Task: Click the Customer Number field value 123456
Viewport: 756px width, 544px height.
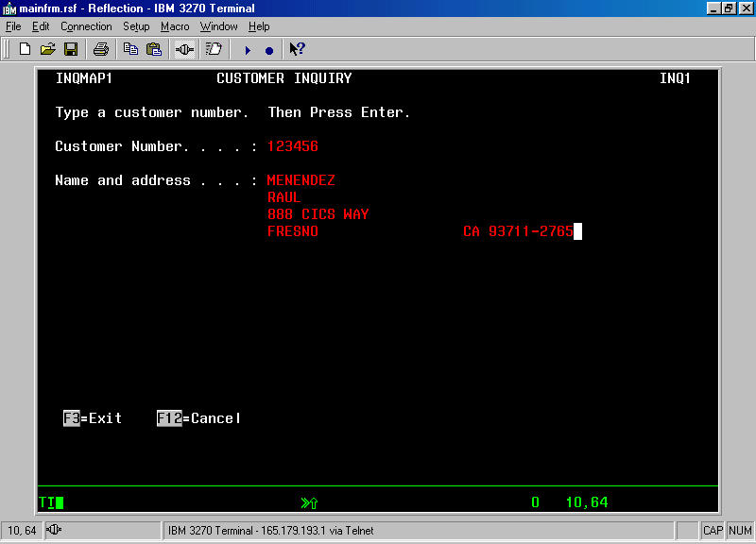Action: pos(293,146)
